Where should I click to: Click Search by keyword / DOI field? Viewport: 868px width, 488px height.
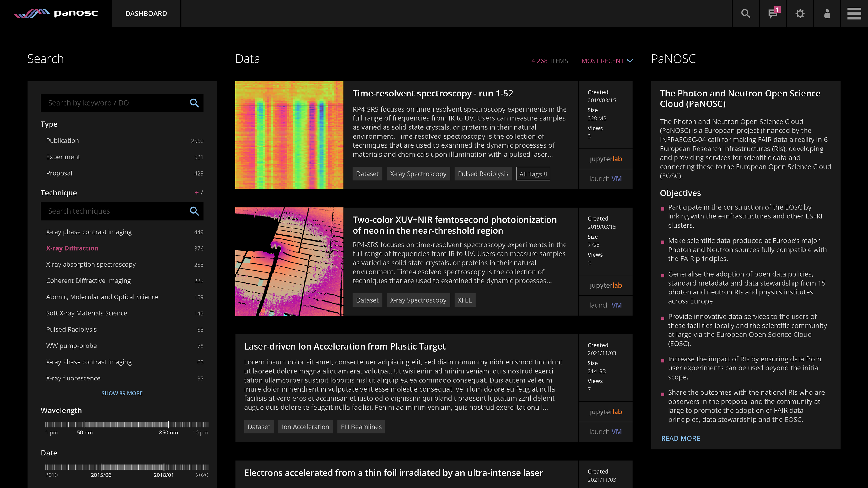(122, 103)
